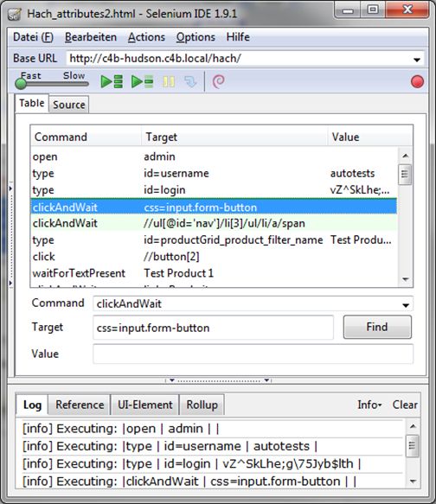
Task: Click log line with id=login password
Action: 212,464
